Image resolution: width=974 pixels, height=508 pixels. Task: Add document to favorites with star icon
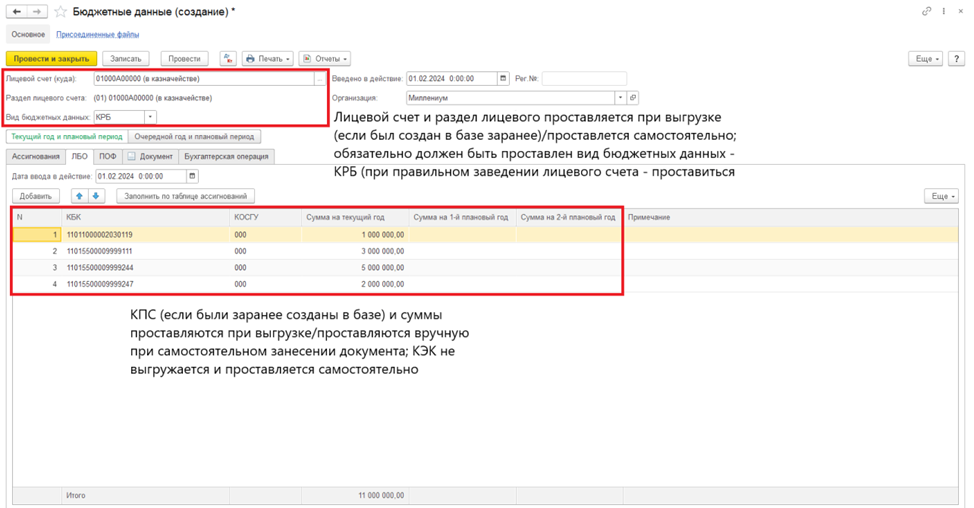coord(60,12)
